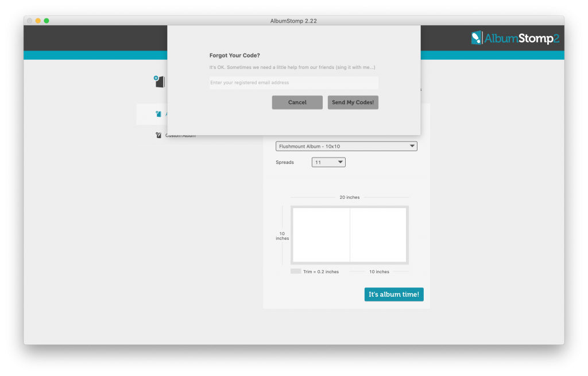588x376 pixels.
Task: Expand the Spreads count dropdown
Action: pos(328,163)
